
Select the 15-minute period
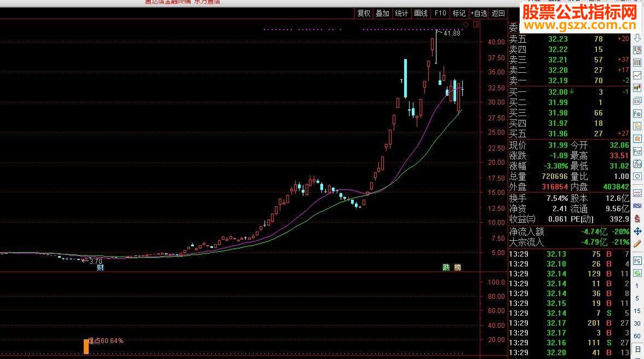point(637,311)
